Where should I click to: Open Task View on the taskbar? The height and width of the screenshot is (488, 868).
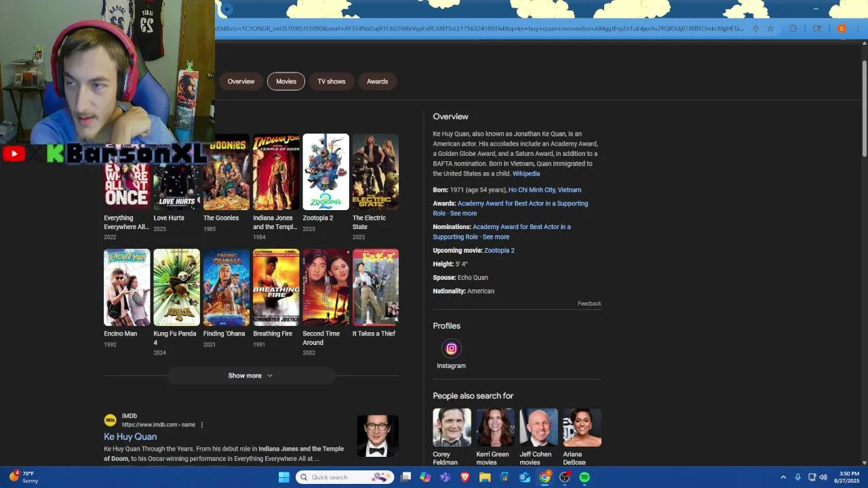(x=406, y=477)
